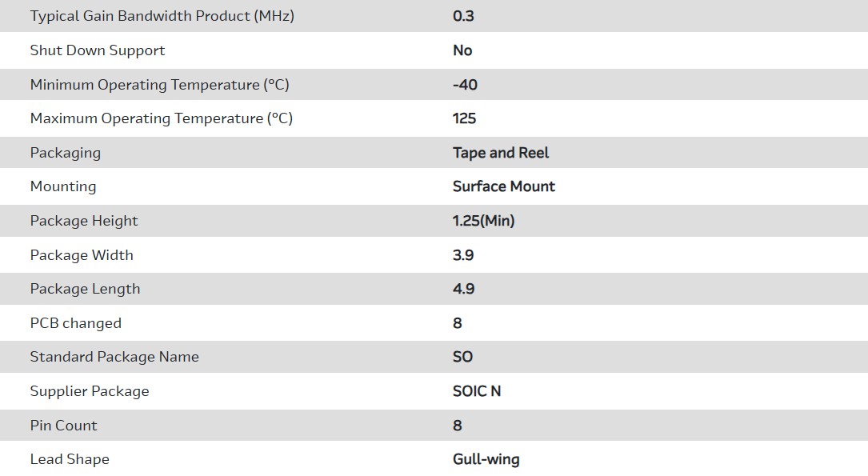The height and width of the screenshot is (476, 868).
Task: Click the Mounting row label
Action: [x=63, y=186]
